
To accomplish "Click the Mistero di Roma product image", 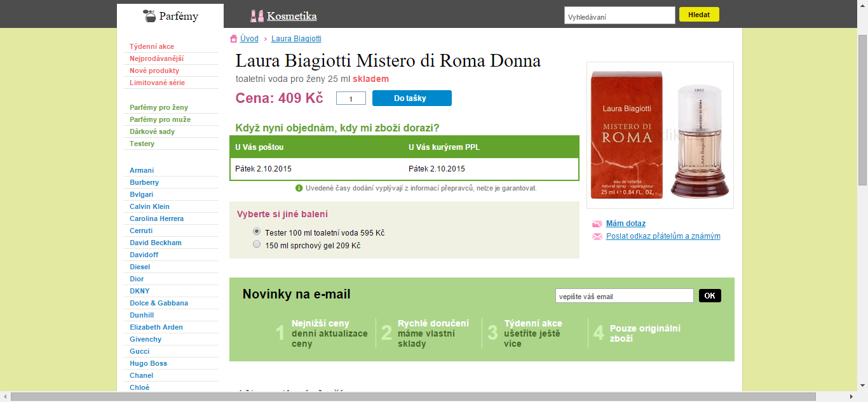I will (660, 135).
